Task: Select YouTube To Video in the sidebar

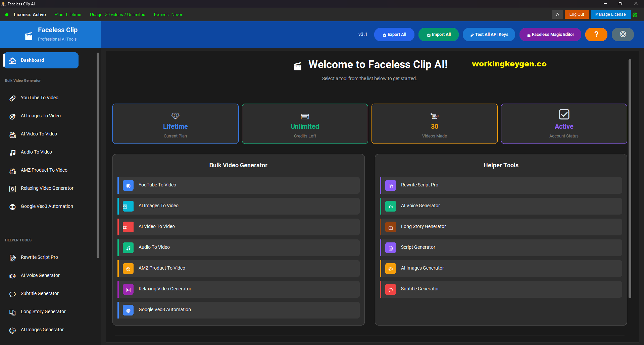Action: pos(39,98)
